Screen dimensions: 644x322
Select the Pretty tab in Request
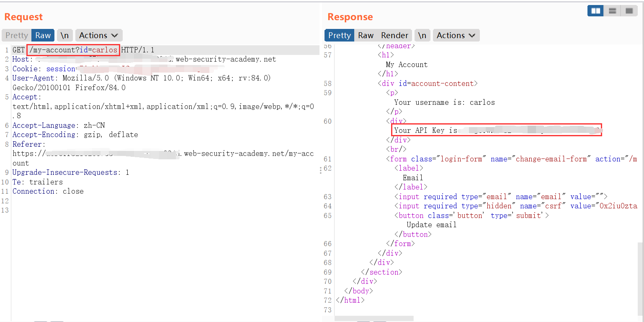pyautogui.click(x=17, y=36)
